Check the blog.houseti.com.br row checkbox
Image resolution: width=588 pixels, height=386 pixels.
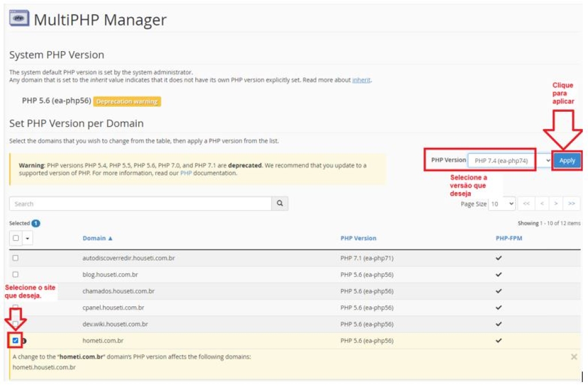16,274
